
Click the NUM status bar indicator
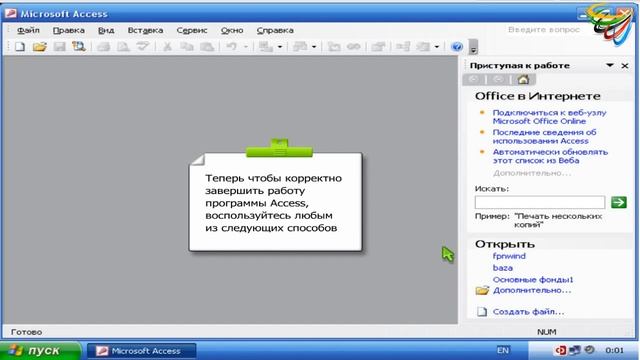pyautogui.click(x=547, y=332)
